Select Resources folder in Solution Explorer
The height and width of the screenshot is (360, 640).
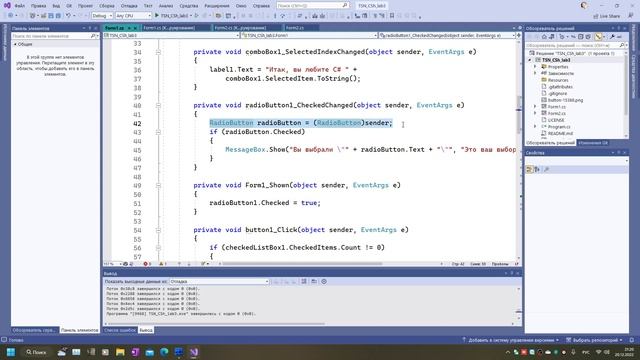tap(558, 80)
